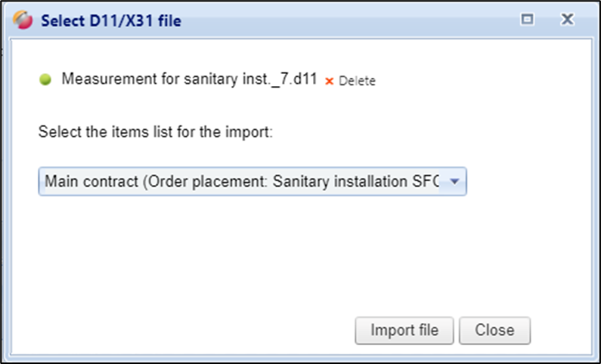Screen dimensions: 601x364
Task: Close dialog using the title bar X
Action: (567, 20)
